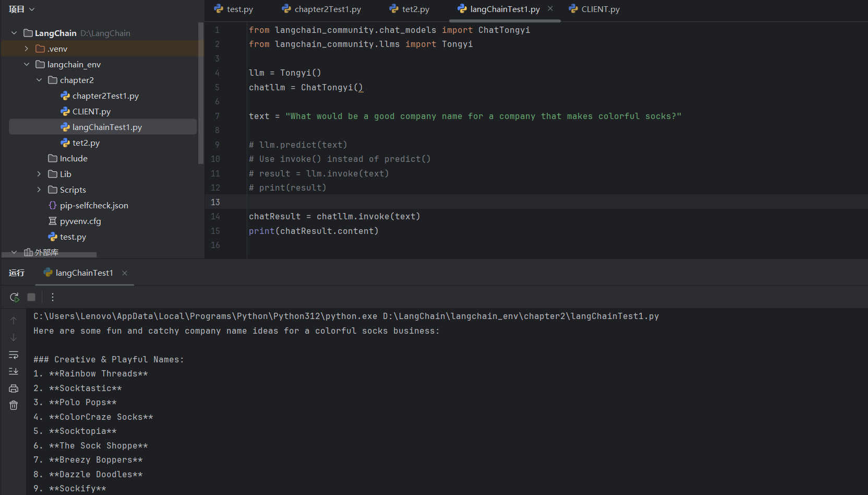868x495 pixels.
Task: Collapse the chapter2 folder
Action: (x=39, y=80)
